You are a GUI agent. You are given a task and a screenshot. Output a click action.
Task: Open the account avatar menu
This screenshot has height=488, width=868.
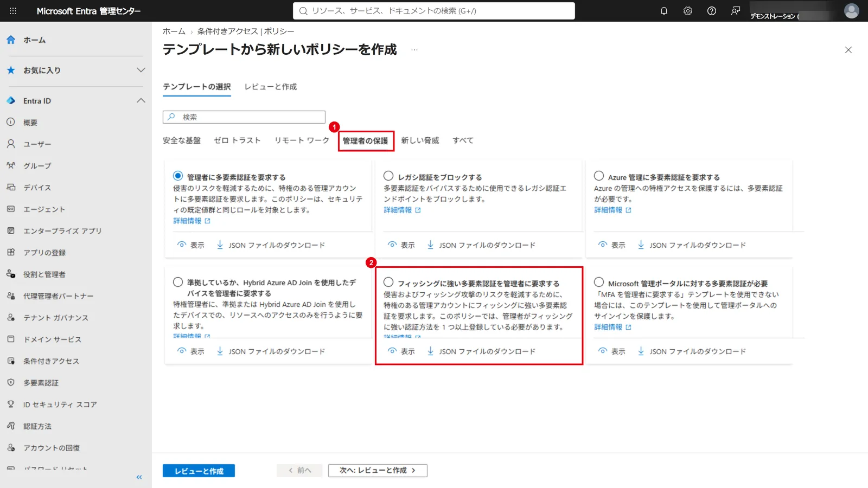coord(852,11)
